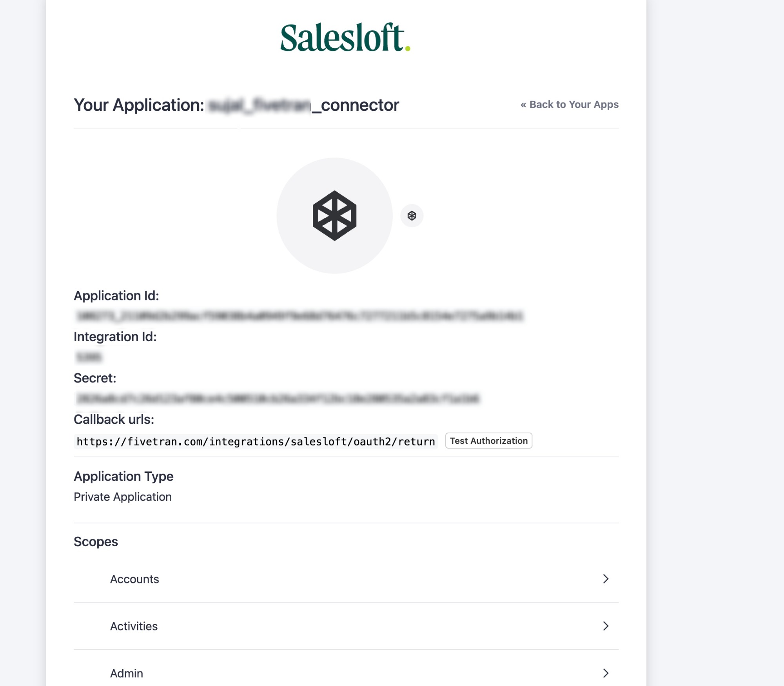Image resolution: width=784 pixels, height=686 pixels.
Task: Click the small hexagon icon thumbnail
Action: click(x=412, y=215)
